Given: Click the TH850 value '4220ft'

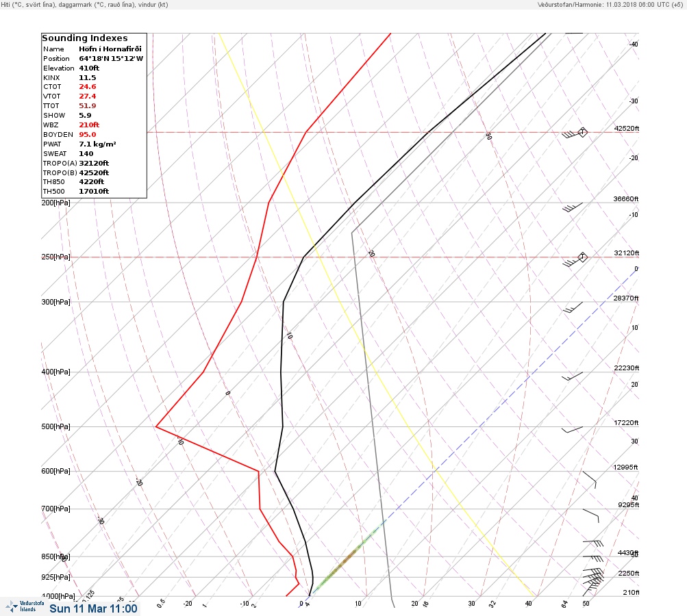Looking at the screenshot, I should 91,181.
